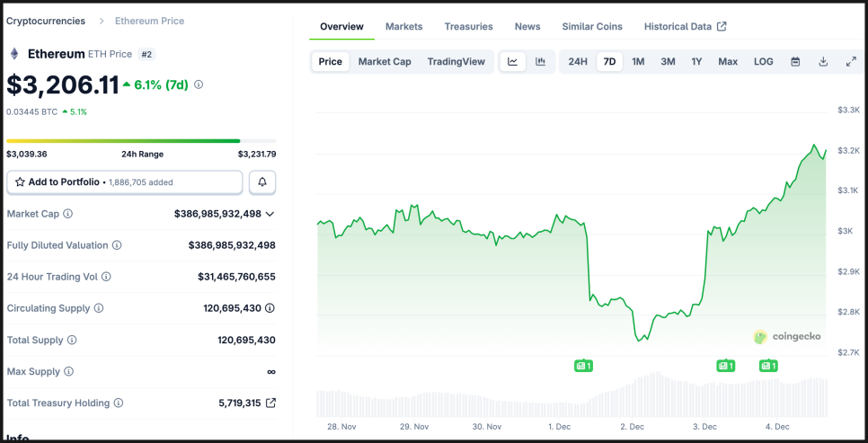Open the Markets tab
Image resolution: width=868 pixels, height=443 pixels.
403,27
